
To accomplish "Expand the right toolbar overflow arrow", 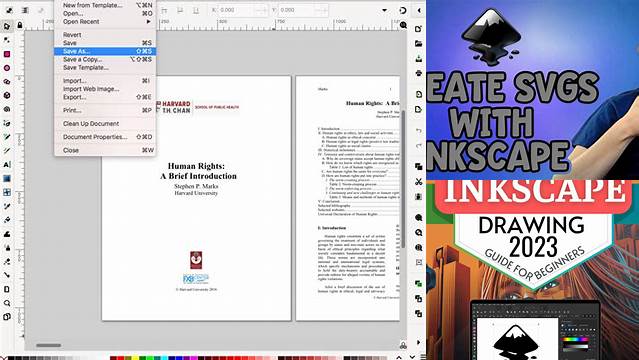I will tap(419, 342).
